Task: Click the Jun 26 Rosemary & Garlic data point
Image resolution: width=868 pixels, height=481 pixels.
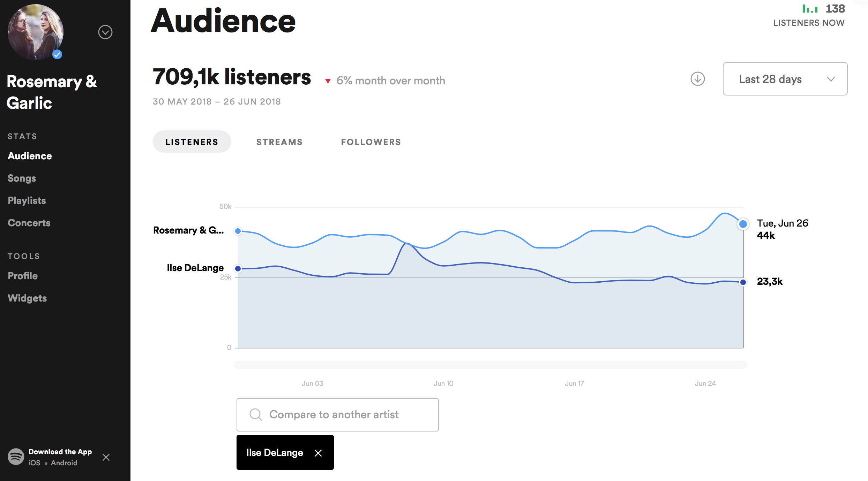Action: point(743,224)
